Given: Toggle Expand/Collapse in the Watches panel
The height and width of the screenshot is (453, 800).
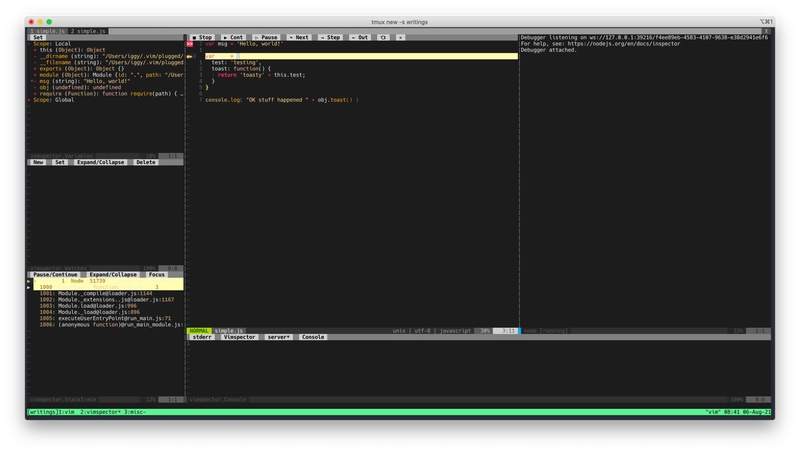Looking at the screenshot, I should tap(101, 162).
